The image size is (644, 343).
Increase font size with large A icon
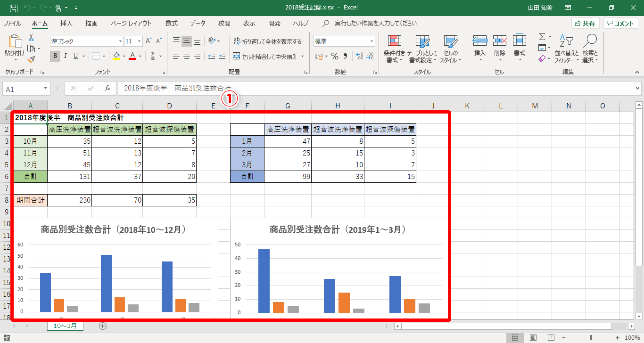tap(149, 41)
